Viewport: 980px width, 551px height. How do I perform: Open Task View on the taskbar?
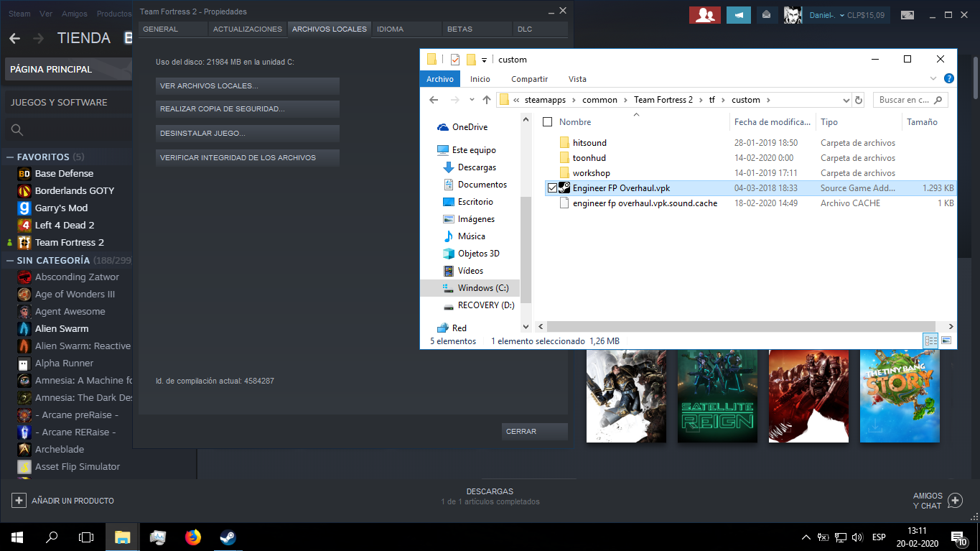coord(86,537)
